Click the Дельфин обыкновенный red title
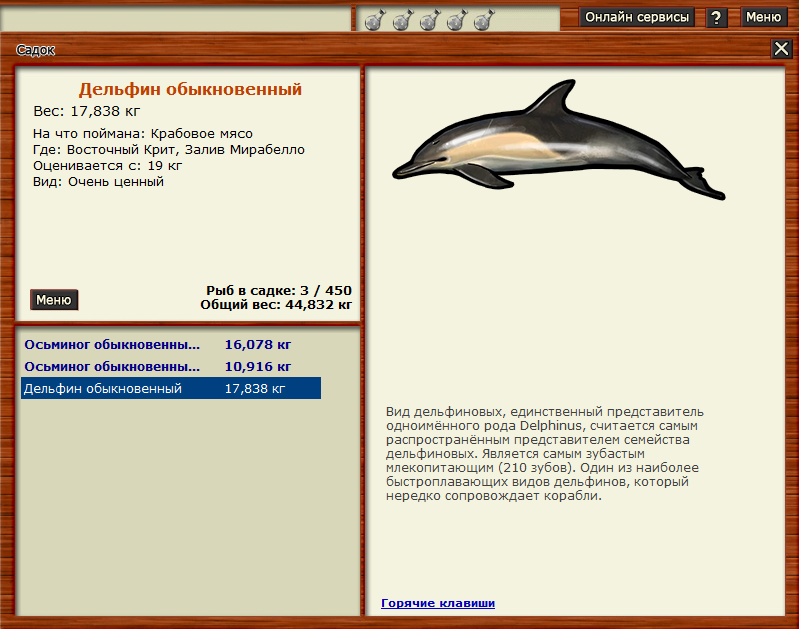This screenshot has height=629, width=799. [x=190, y=89]
